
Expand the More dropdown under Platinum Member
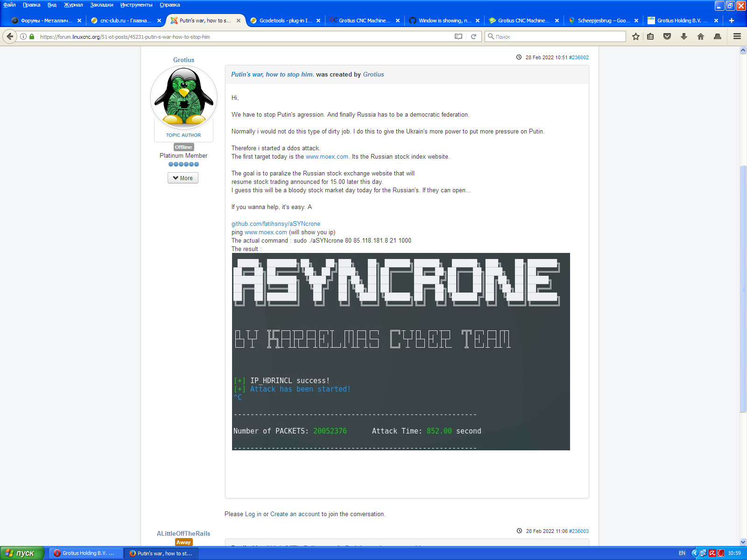(x=183, y=178)
